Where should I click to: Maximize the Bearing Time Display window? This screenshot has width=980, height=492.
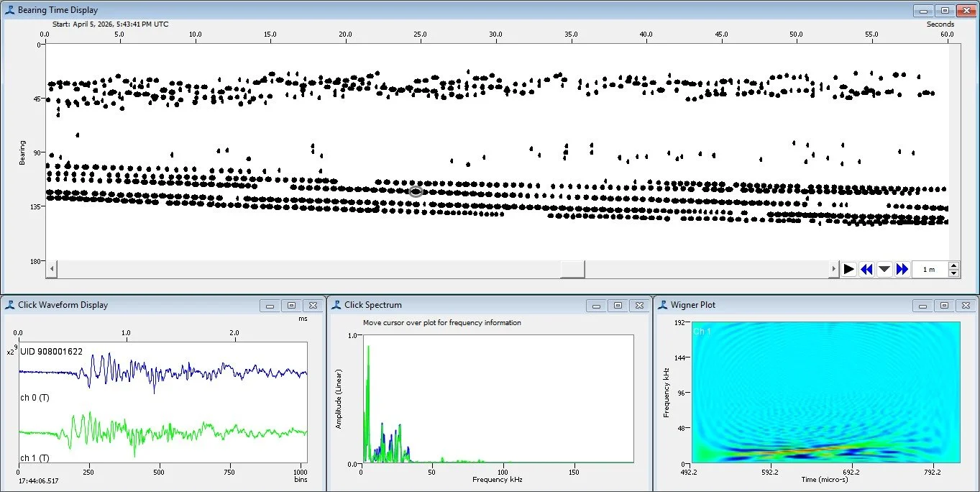(x=945, y=10)
